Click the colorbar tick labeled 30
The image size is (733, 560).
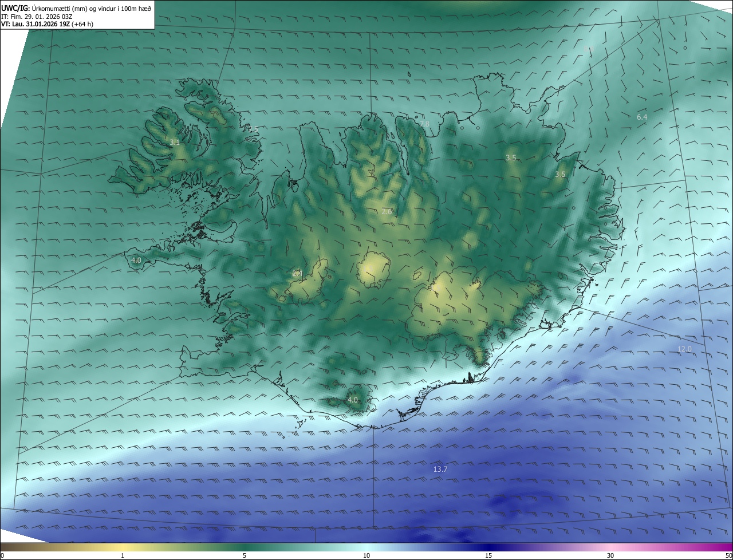610,555
